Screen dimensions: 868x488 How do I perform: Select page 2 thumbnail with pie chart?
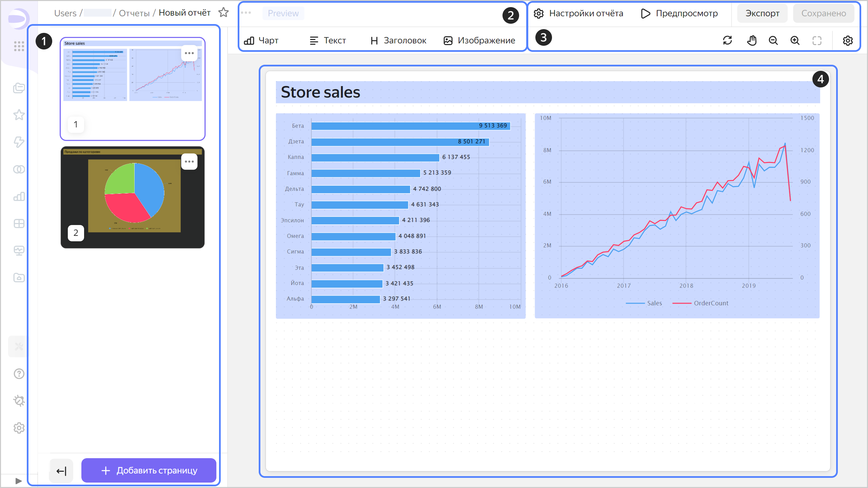133,197
